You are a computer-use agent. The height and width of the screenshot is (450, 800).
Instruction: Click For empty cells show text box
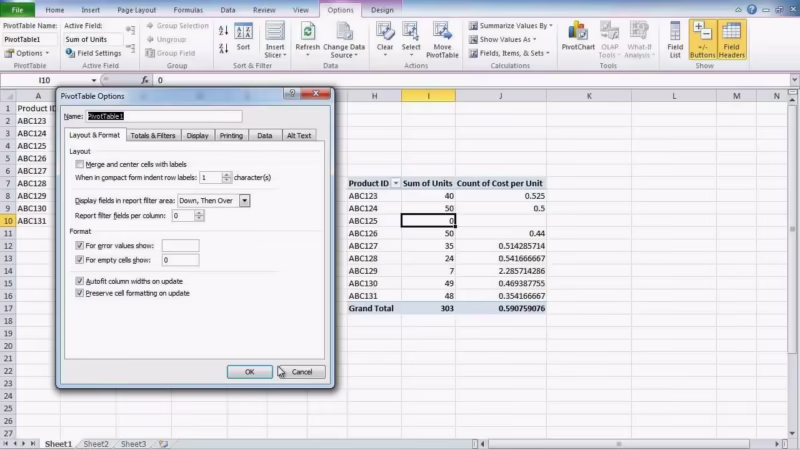(x=181, y=260)
